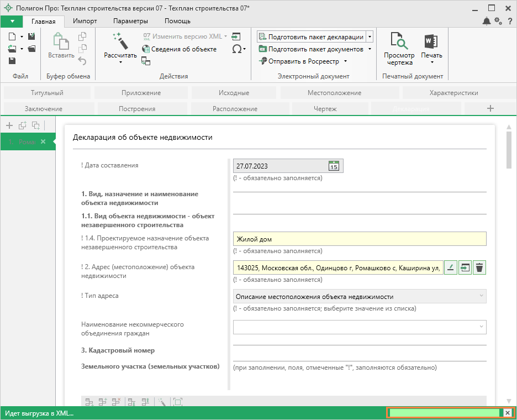Go to the Местоположение section tab
517x420 pixels.
click(x=335, y=93)
